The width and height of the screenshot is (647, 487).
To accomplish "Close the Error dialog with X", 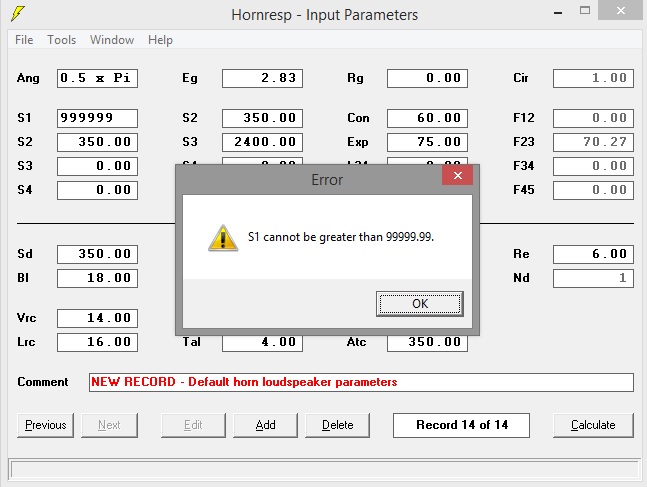I will pos(457,175).
